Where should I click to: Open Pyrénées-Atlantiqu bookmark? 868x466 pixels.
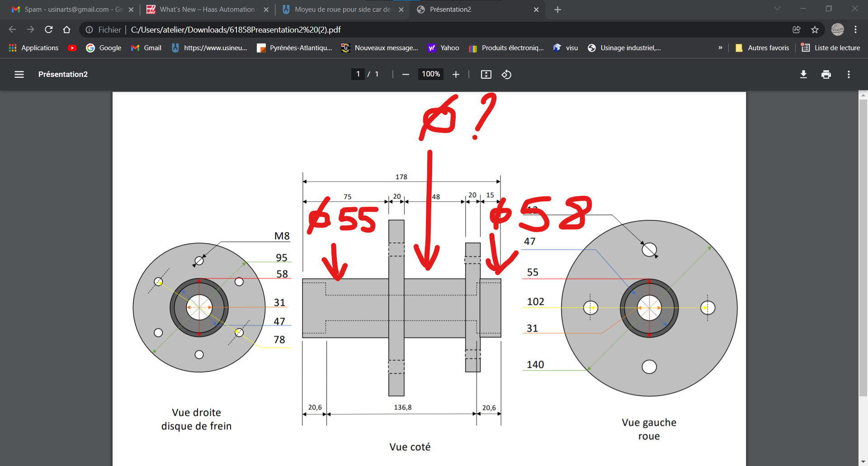[x=294, y=48]
